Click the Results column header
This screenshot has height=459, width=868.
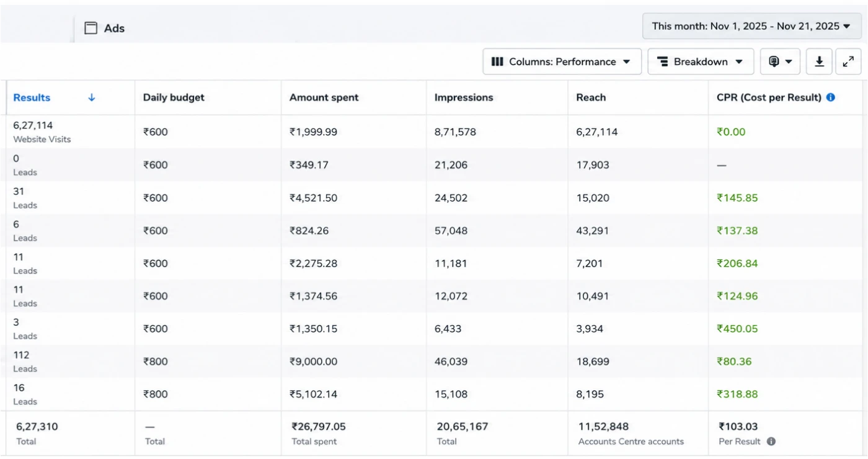pyautogui.click(x=32, y=97)
